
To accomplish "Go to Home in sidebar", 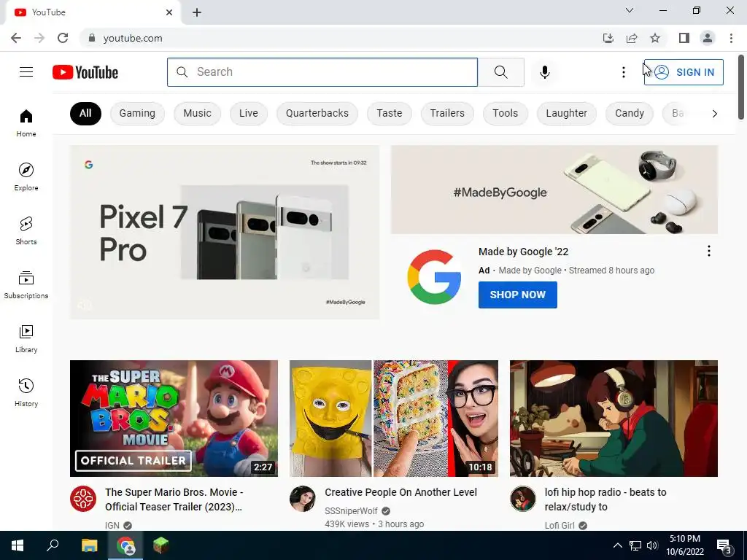I will (26, 122).
